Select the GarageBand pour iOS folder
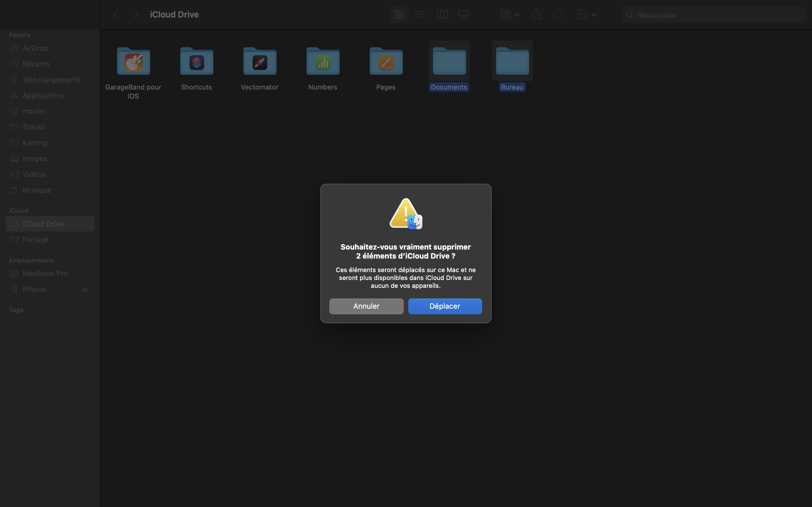 click(133, 62)
